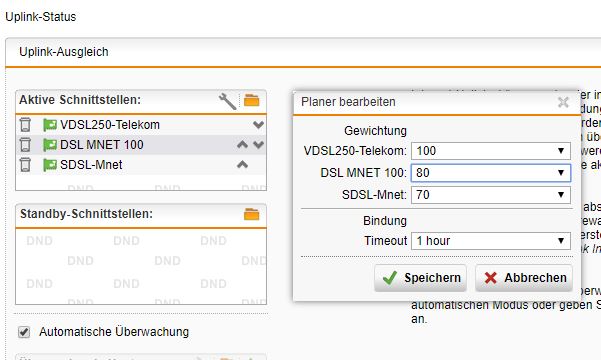Delete VDSL250-Telekom using its trash icon
The height and width of the screenshot is (360, 601).
(x=25, y=125)
